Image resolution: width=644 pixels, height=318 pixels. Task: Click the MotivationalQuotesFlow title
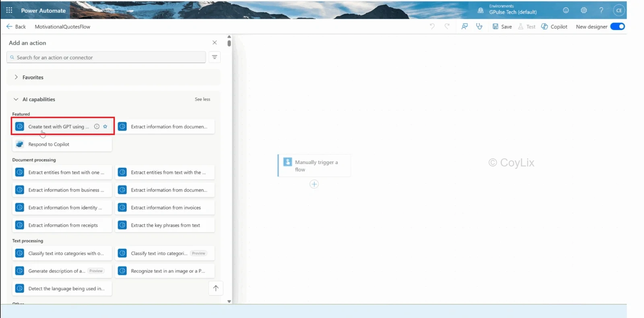pos(62,27)
